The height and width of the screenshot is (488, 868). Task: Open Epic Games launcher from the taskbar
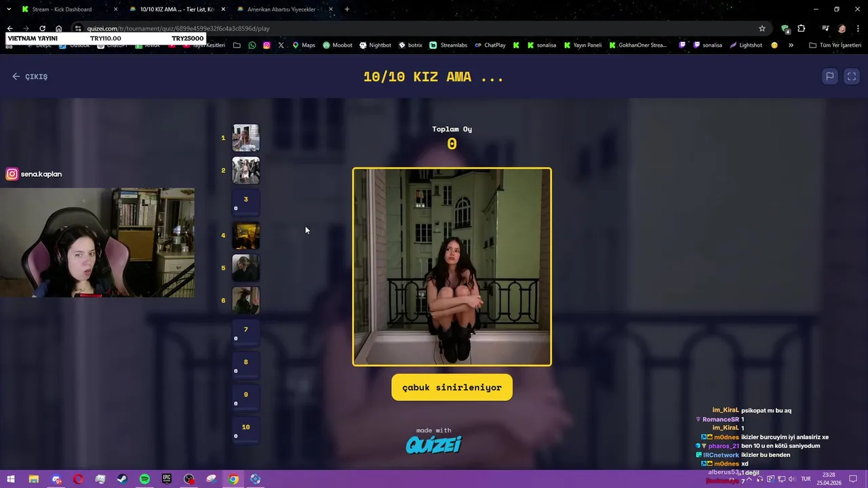167,479
